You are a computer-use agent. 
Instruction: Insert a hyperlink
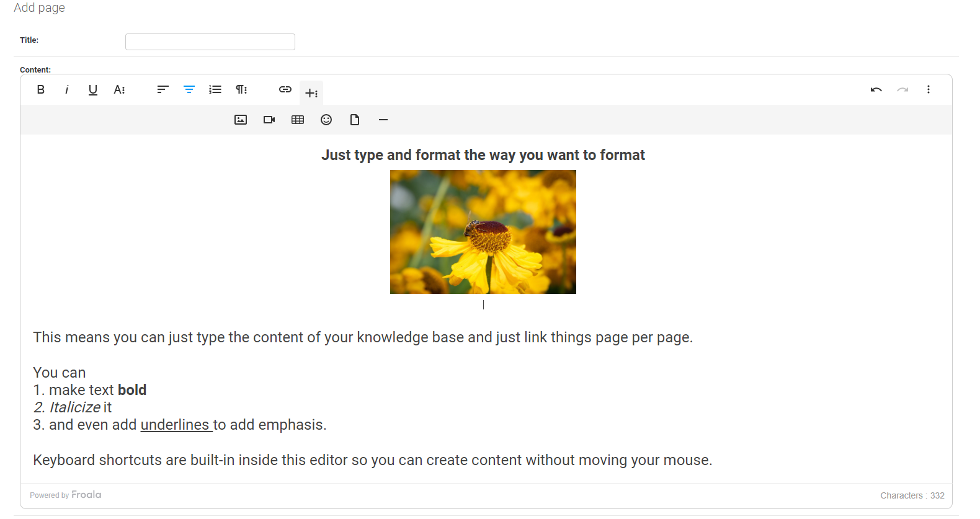285,90
